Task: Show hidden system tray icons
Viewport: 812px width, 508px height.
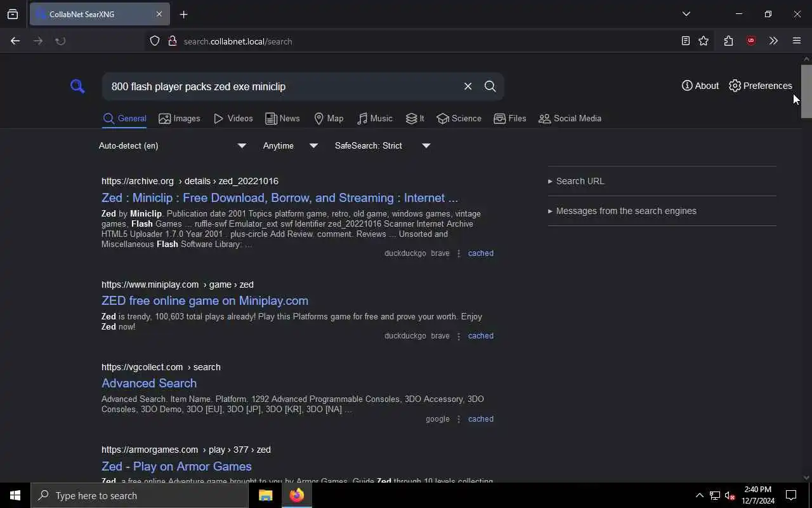Action: (x=699, y=495)
